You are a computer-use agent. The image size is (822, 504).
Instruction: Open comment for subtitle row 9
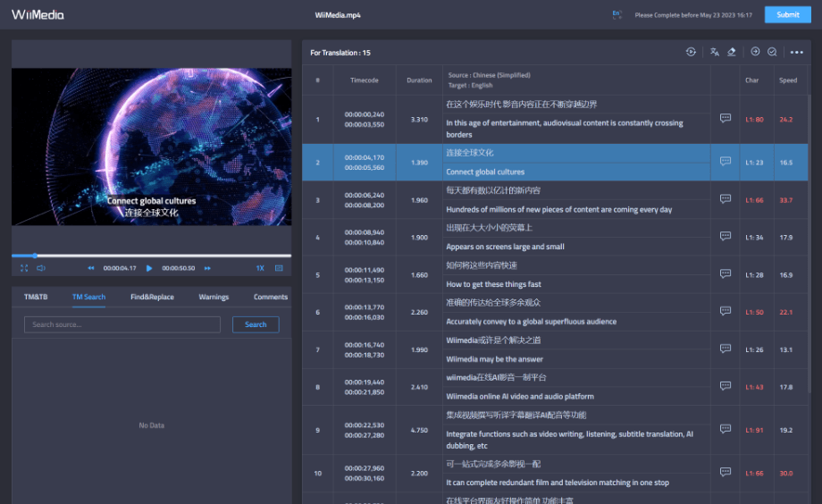point(725,429)
